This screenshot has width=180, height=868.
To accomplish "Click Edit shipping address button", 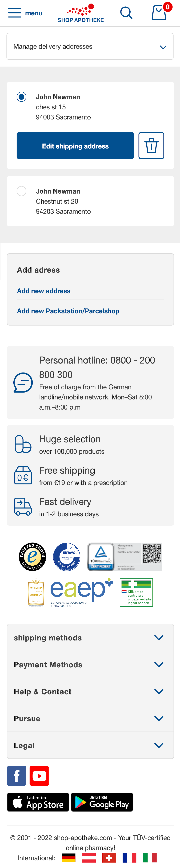I will tap(75, 146).
